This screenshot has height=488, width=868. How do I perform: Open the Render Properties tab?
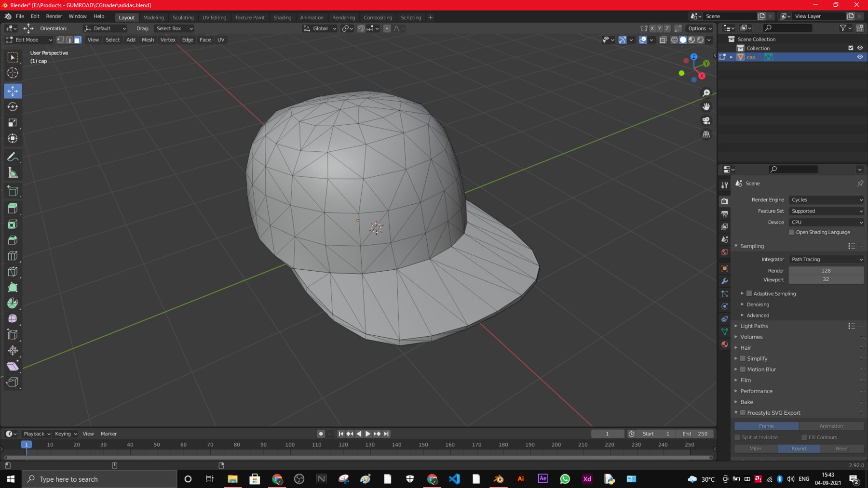coord(724,201)
